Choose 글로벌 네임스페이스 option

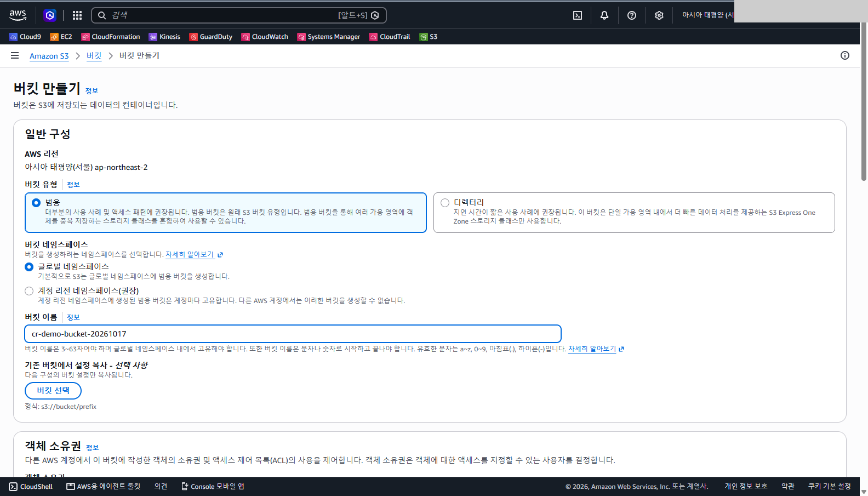pyautogui.click(x=29, y=267)
